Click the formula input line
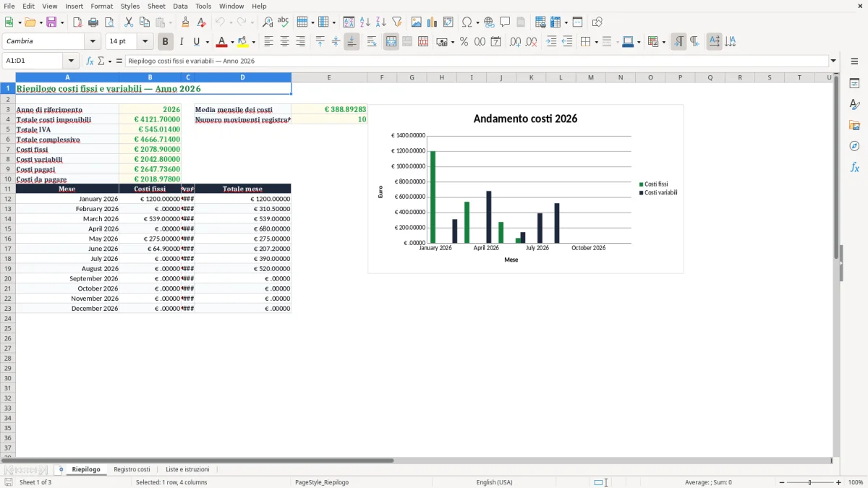Screen dimensions: 868x488 tap(477, 61)
